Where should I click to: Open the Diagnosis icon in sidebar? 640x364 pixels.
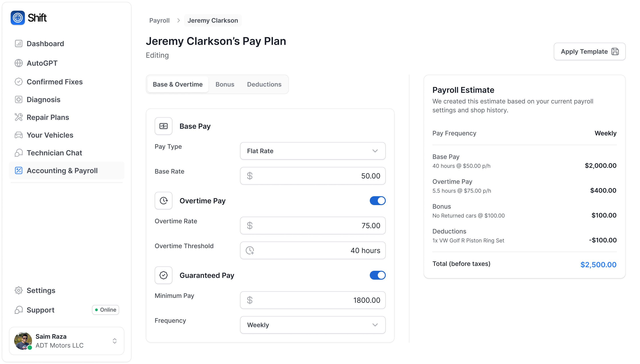coord(18,99)
